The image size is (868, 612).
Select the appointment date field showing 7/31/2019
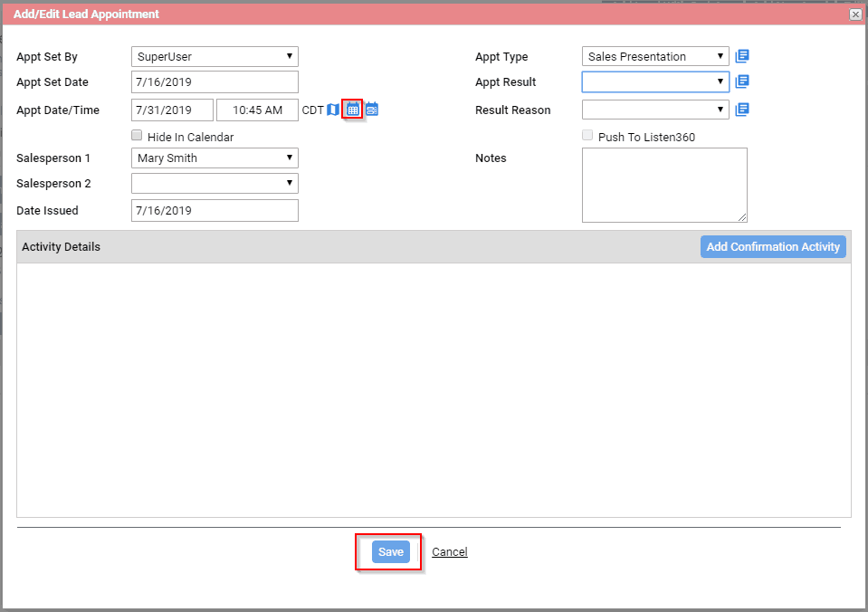[x=172, y=110]
